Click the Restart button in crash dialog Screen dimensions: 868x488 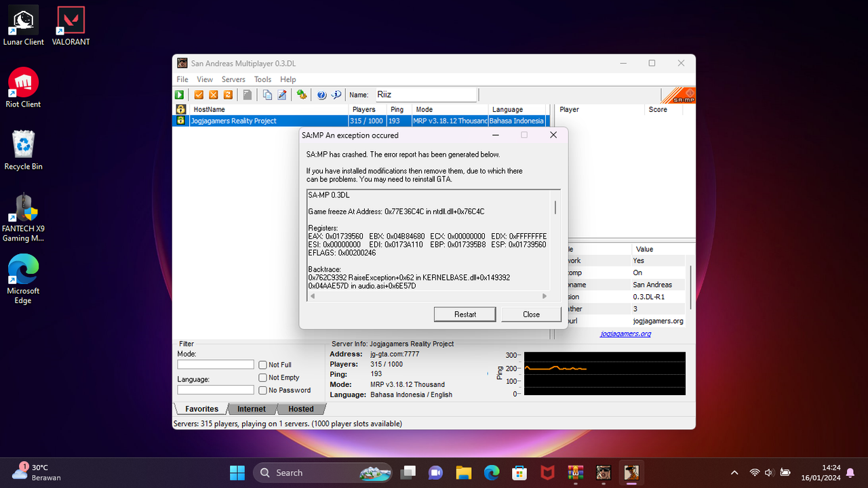click(x=465, y=314)
